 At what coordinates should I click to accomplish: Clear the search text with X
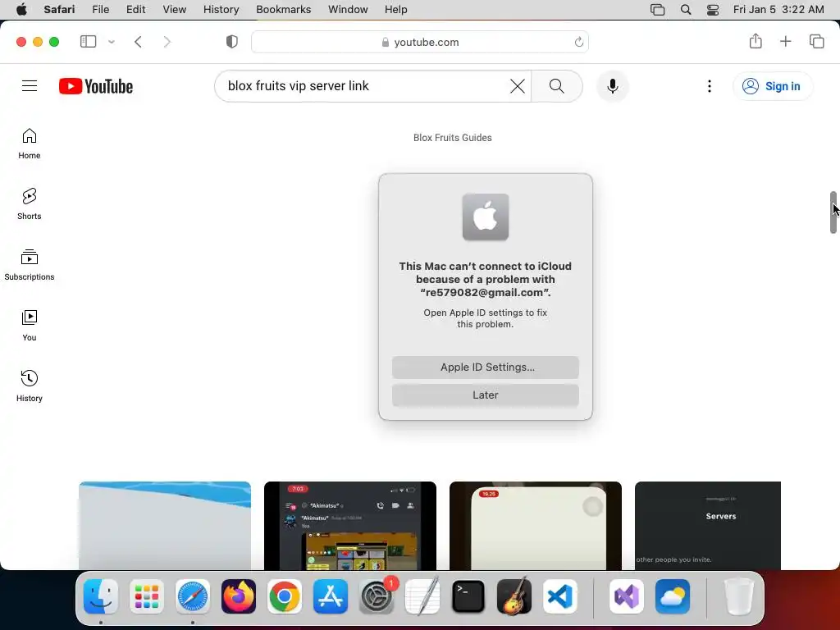[x=517, y=86]
